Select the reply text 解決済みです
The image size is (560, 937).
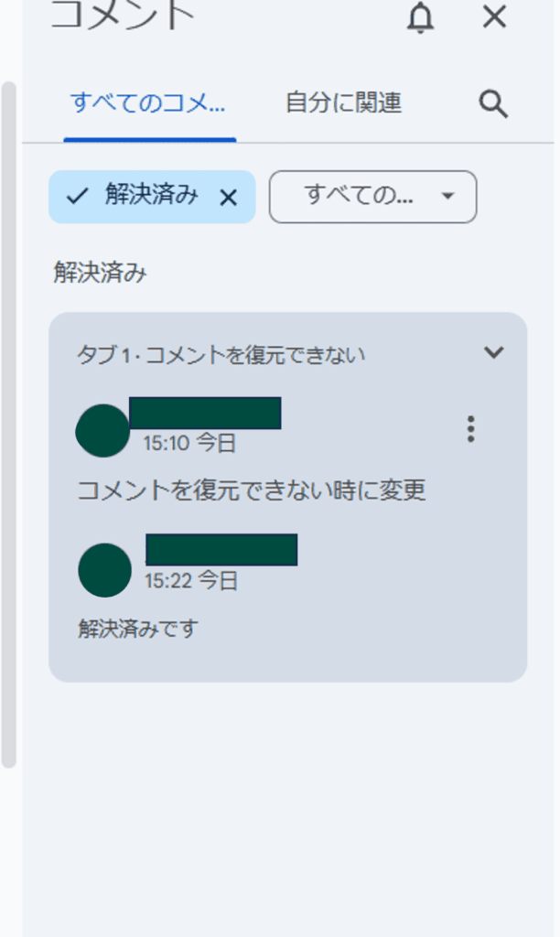point(138,629)
